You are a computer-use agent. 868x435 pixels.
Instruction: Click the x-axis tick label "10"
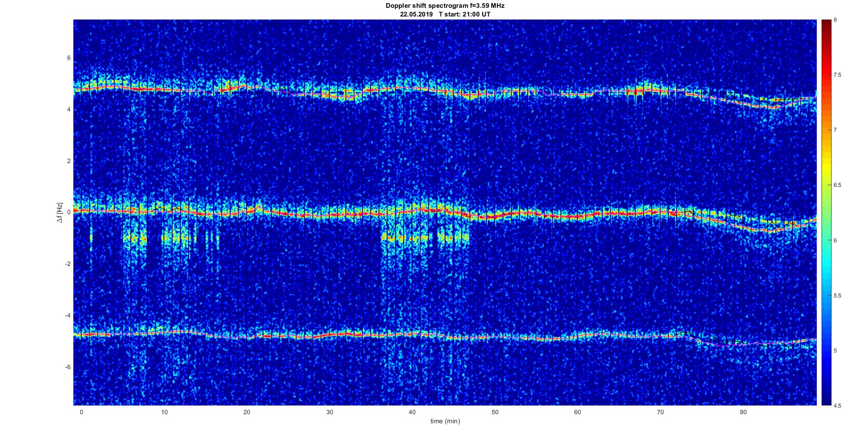(164, 412)
